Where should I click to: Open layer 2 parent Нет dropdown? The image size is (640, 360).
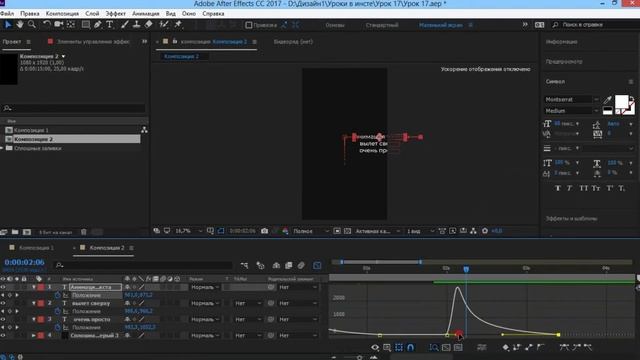(298, 303)
